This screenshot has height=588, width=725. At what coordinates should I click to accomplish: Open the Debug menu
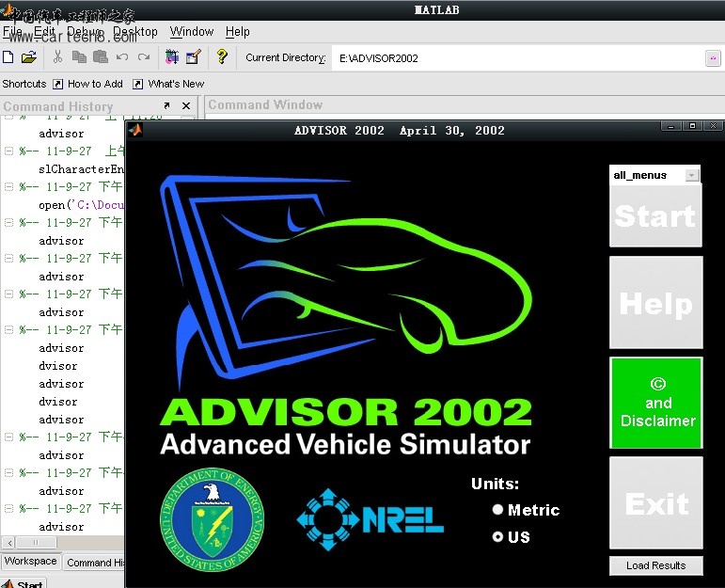[x=85, y=31]
